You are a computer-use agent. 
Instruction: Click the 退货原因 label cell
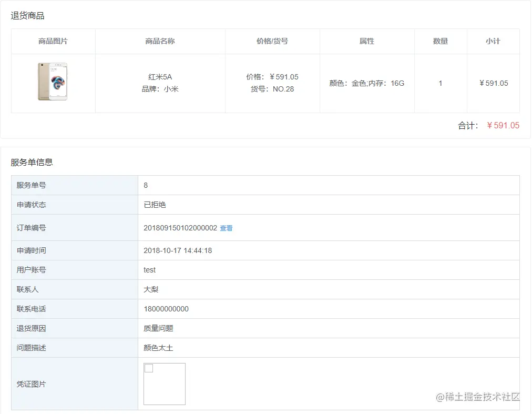pos(75,328)
